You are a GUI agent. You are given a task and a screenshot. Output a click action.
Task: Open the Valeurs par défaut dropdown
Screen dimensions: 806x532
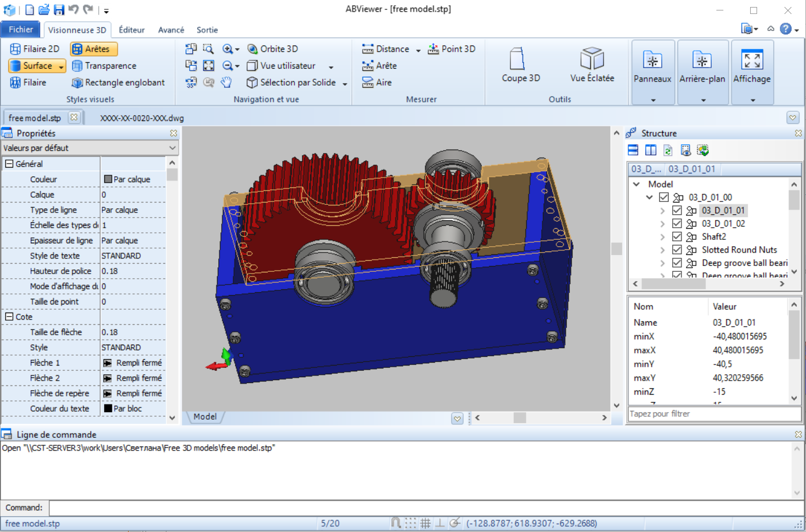[90, 148]
